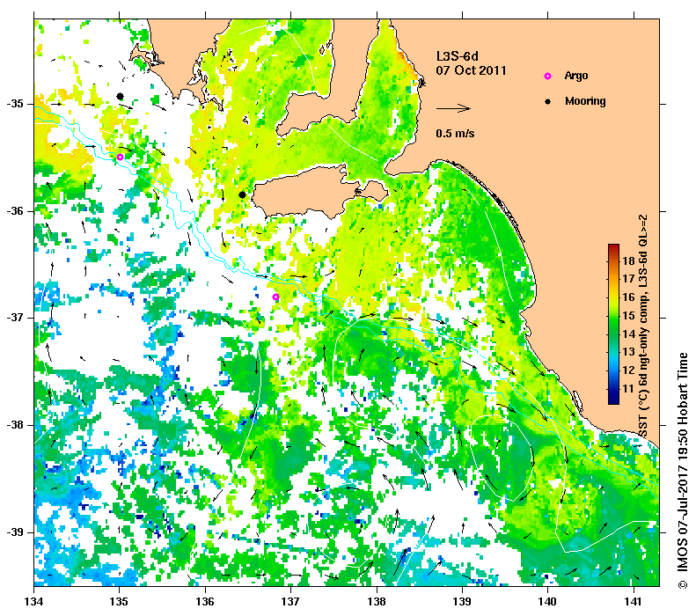Click longitude axis label '135'
This screenshot has width=696, height=616.
[120, 602]
